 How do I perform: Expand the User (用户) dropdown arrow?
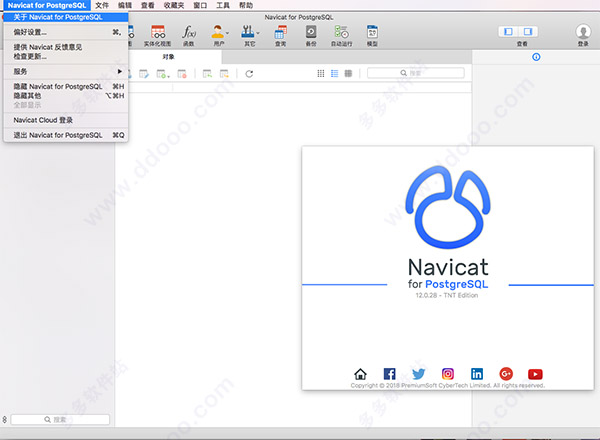coord(227,33)
